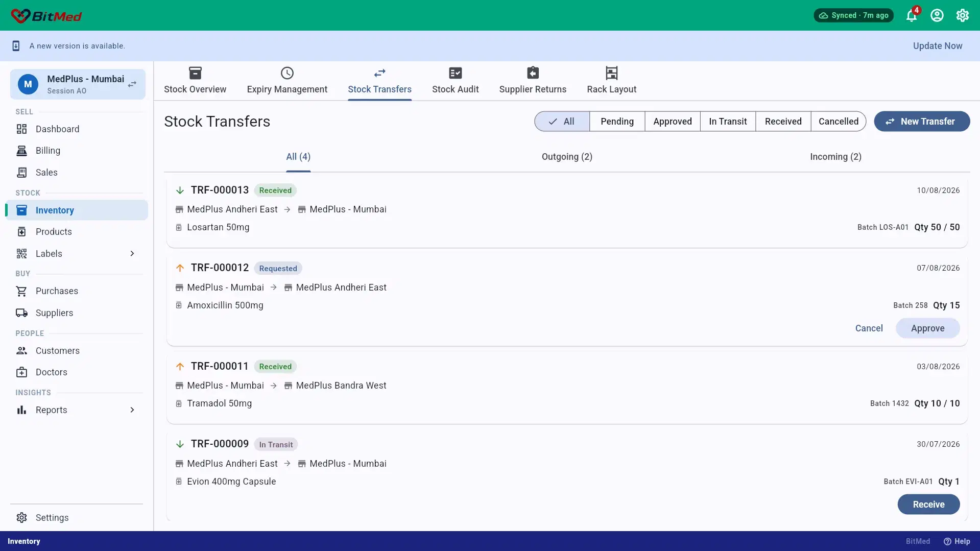
Task: Click the Dashboard grid icon
Action: [x=21, y=129]
